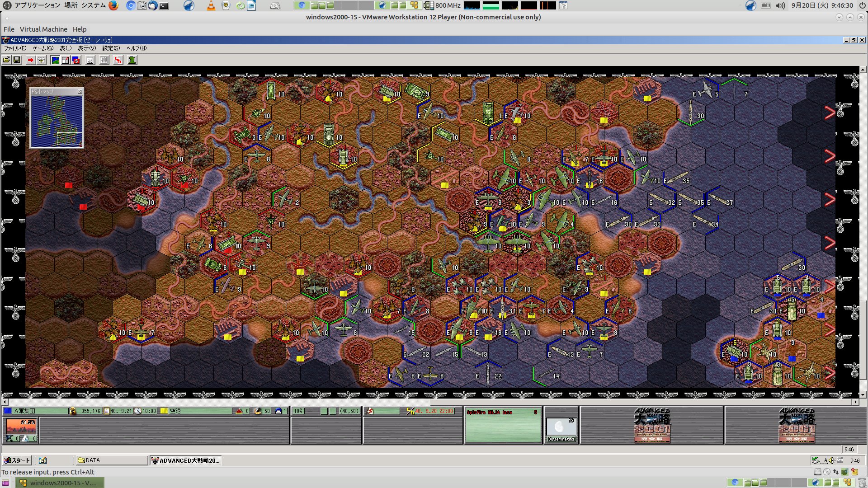Click the green commander bust toolbar icon
The height and width of the screenshot is (488, 868).
(132, 60)
